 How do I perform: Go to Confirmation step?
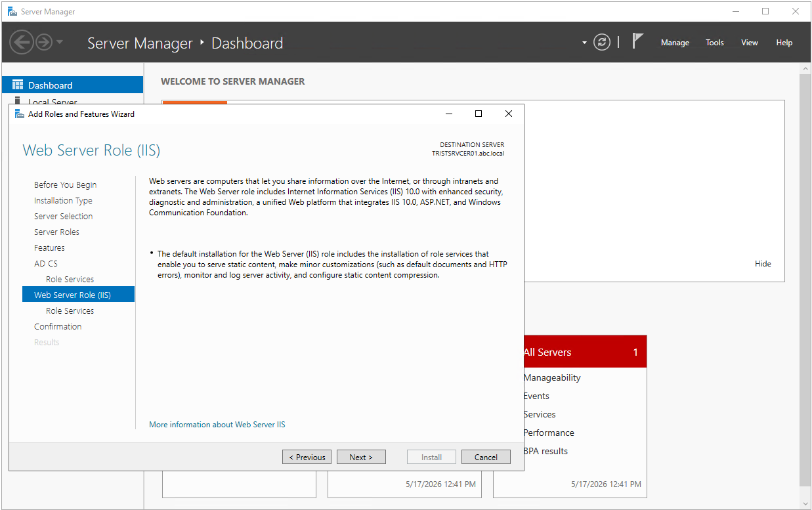(58, 327)
